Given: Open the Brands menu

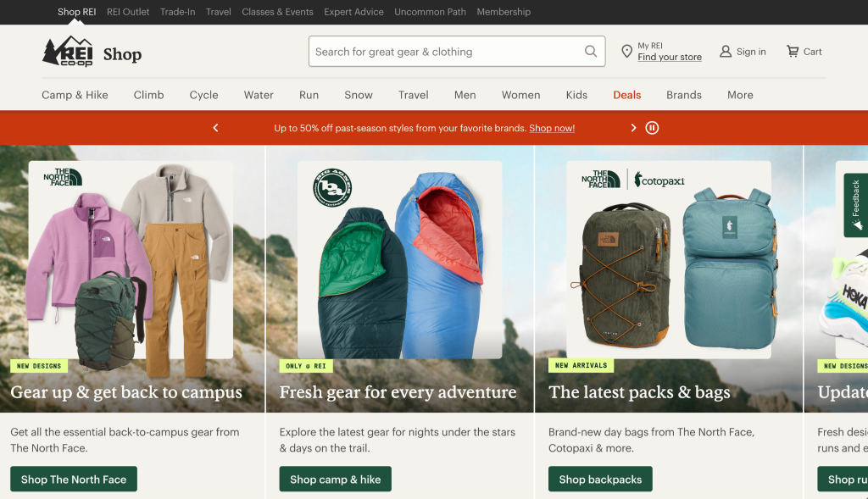Looking at the screenshot, I should pyautogui.click(x=684, y=95).
